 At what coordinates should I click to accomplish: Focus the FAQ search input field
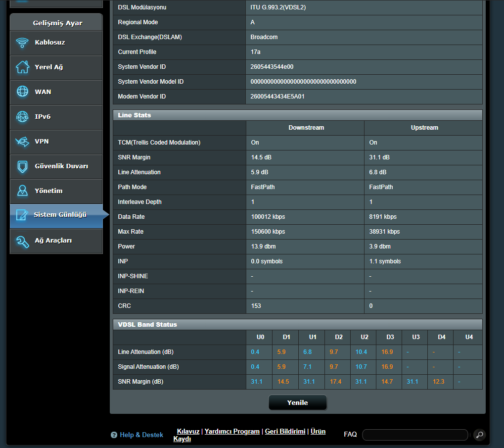click(x=415, y=435)
